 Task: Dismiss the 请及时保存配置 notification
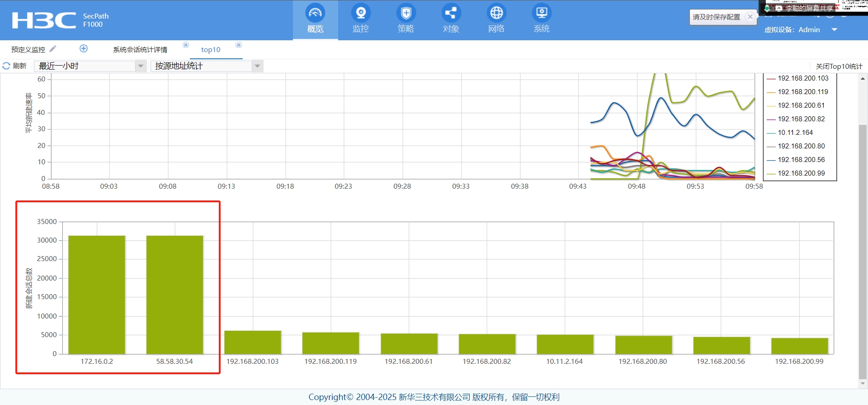pos(750,17)
